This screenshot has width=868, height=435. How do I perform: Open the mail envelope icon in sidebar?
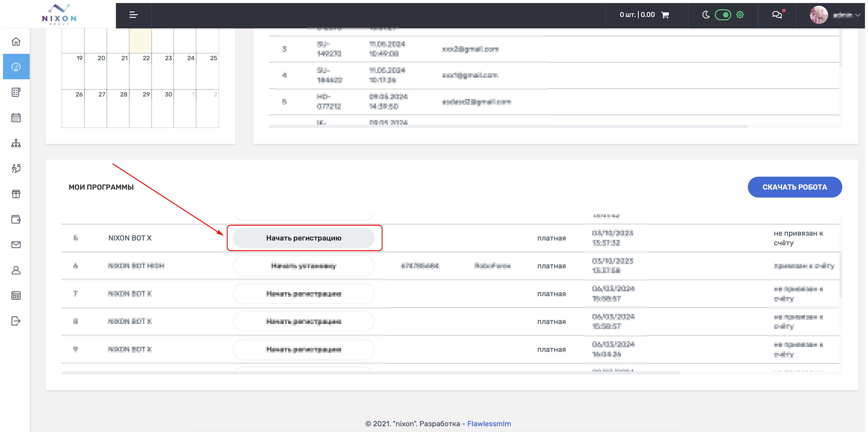tap(16, 245)
